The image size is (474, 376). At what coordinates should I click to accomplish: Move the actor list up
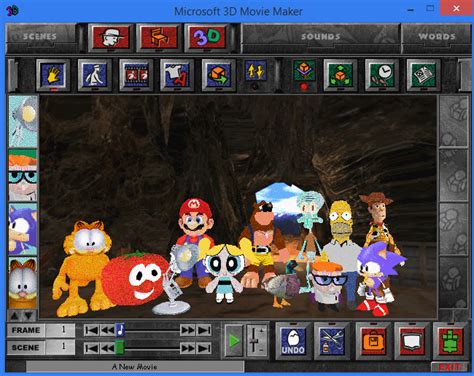[x=15, y=315]
